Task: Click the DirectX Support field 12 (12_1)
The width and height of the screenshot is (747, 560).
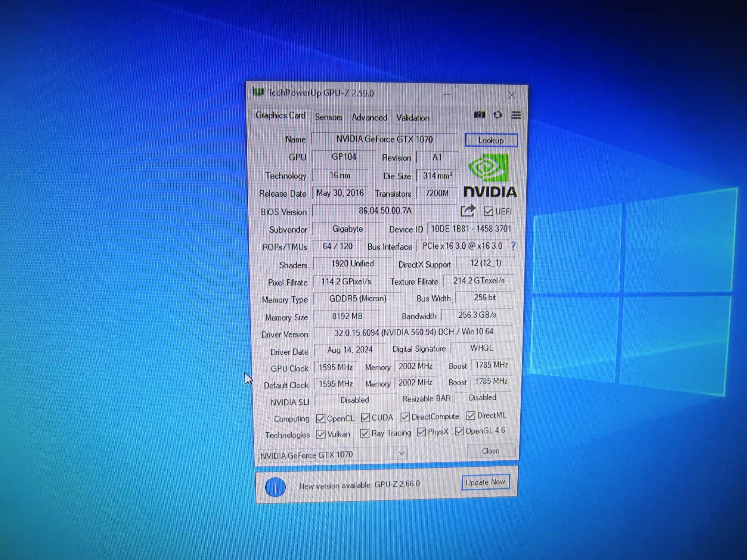Action: tap(486, 263)
